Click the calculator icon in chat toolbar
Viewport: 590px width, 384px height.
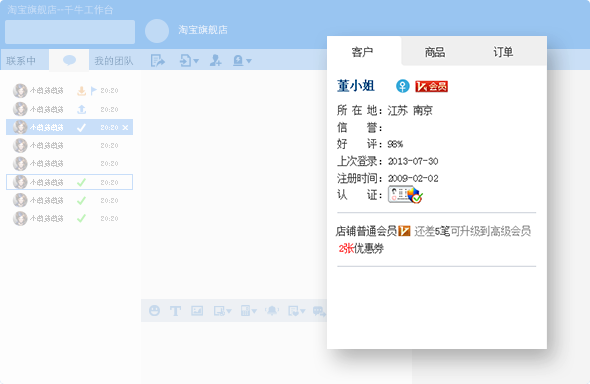pyautogui.click(x=245, y=311)
